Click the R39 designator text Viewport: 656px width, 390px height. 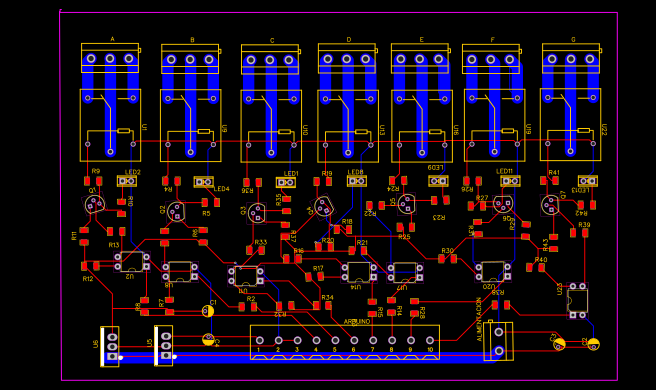pos(584,225)
